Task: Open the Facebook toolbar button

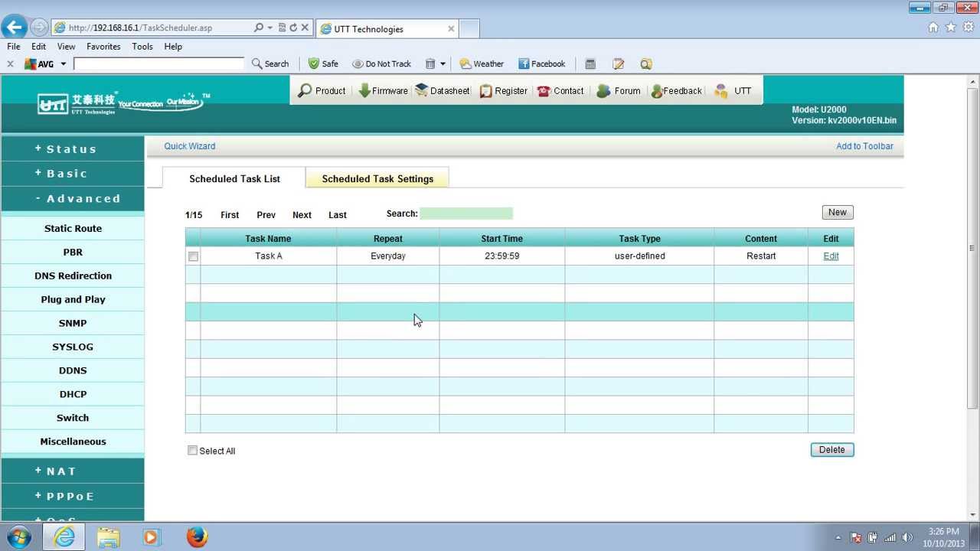Action: (x=541, y=64)
